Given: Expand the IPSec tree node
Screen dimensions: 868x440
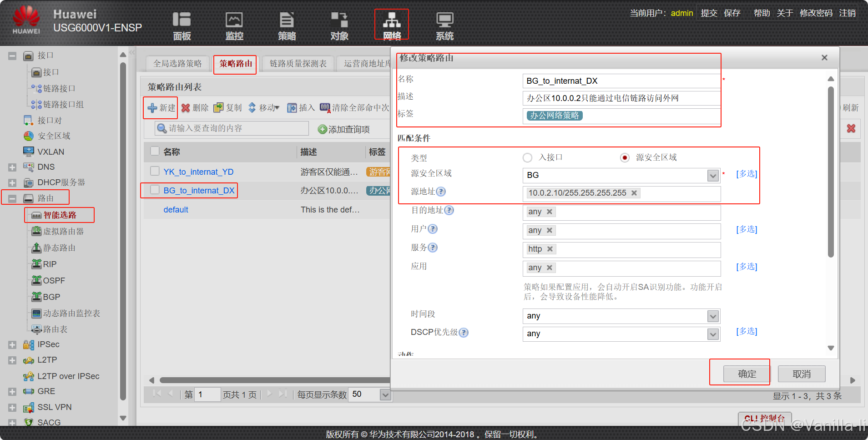Looking at the screenshot, I should click(12, 345).
